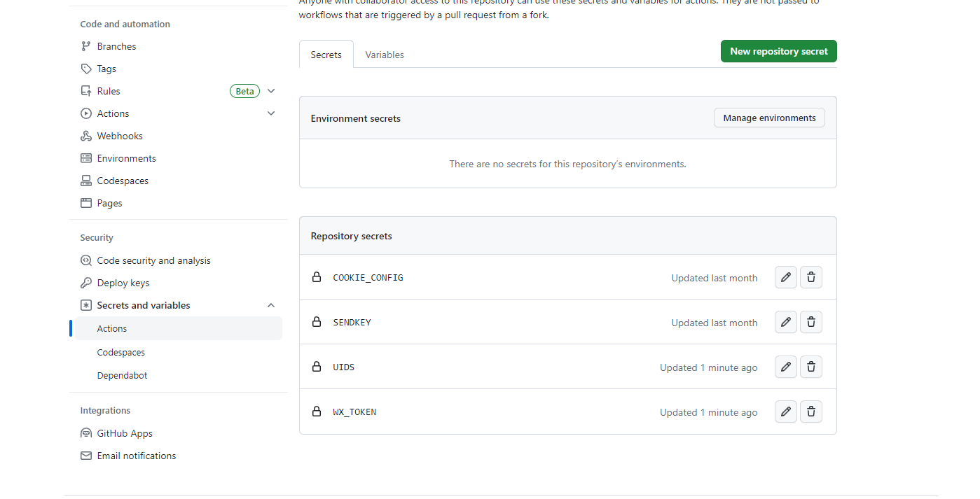The width and height of the screenshot is (980, 499).
Task: Click the trash icon for COOKIE_CONFIG
Action: point(810,277)
